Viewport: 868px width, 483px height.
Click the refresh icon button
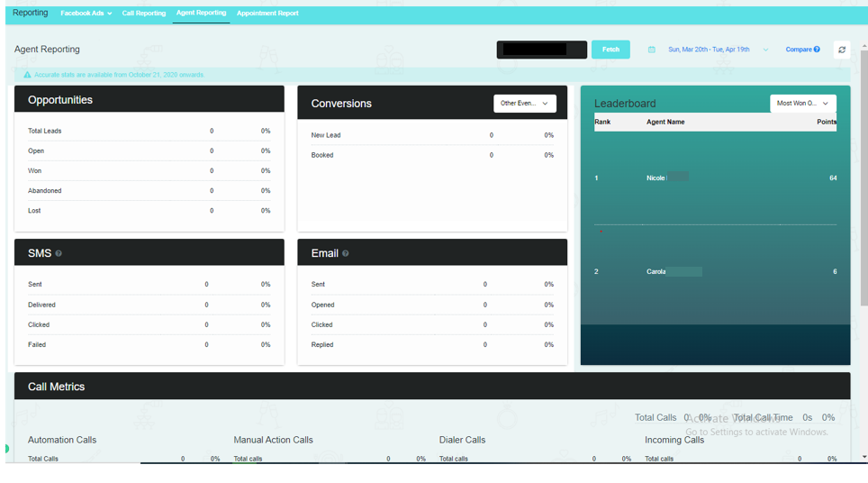tap(841, 50)
